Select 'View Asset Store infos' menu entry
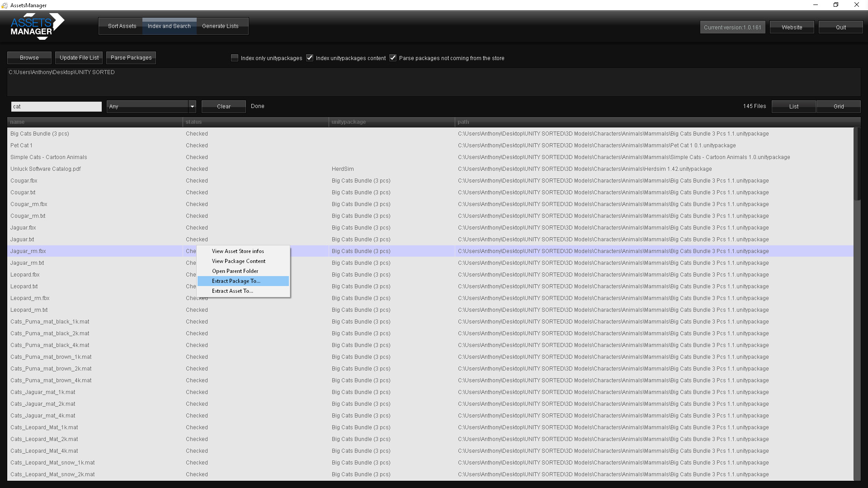The image size is (868, 488). coord(237,251)
